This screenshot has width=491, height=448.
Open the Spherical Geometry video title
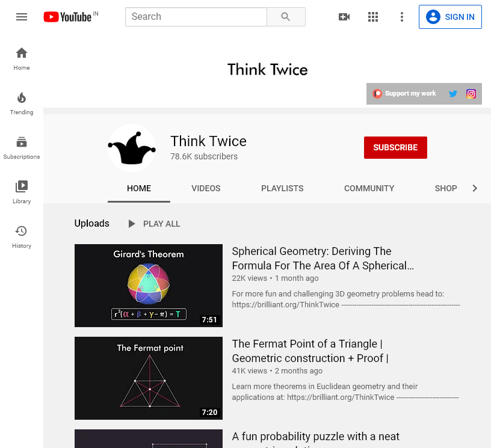coord(323,259)
